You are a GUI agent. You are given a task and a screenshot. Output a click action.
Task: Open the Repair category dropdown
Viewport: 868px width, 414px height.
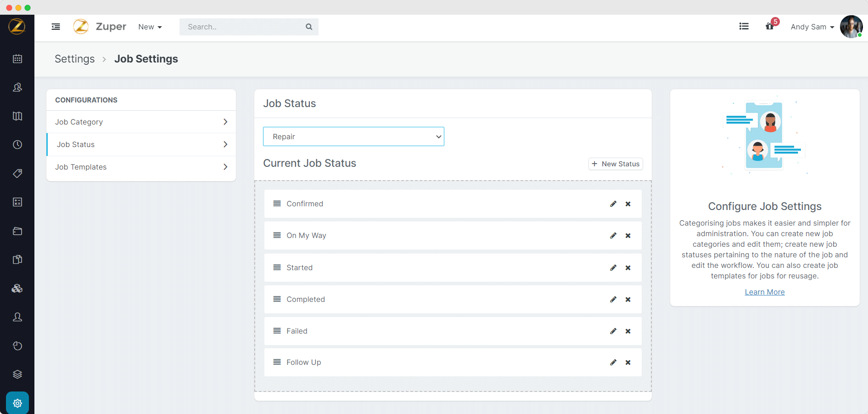353,136
